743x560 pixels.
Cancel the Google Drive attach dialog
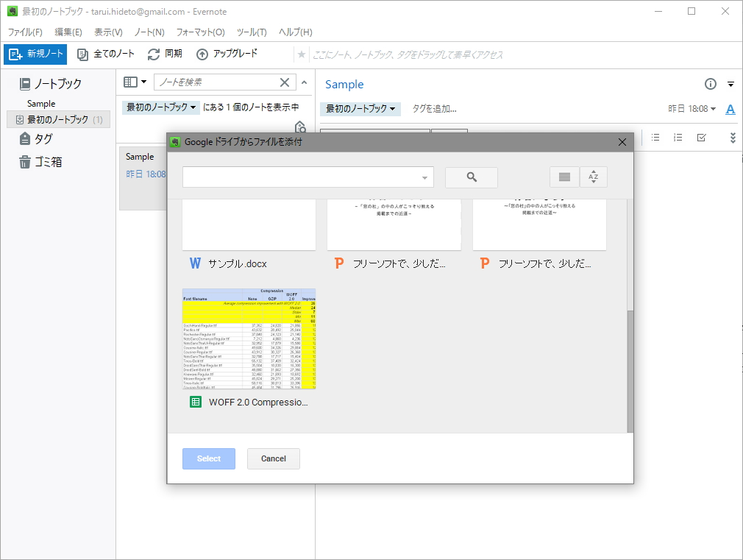(273, 458)
